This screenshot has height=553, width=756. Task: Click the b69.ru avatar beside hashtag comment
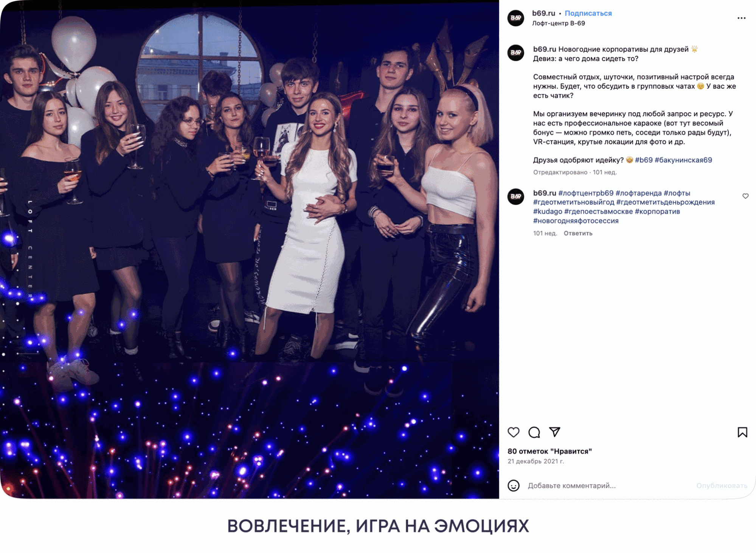[x=515, y=196]
